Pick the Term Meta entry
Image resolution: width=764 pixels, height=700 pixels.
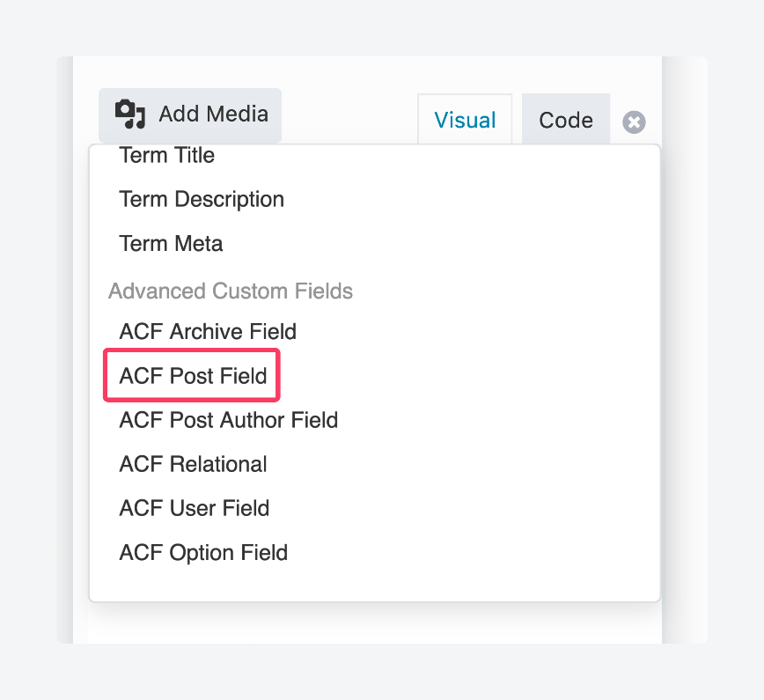click(x=171, y=243)
